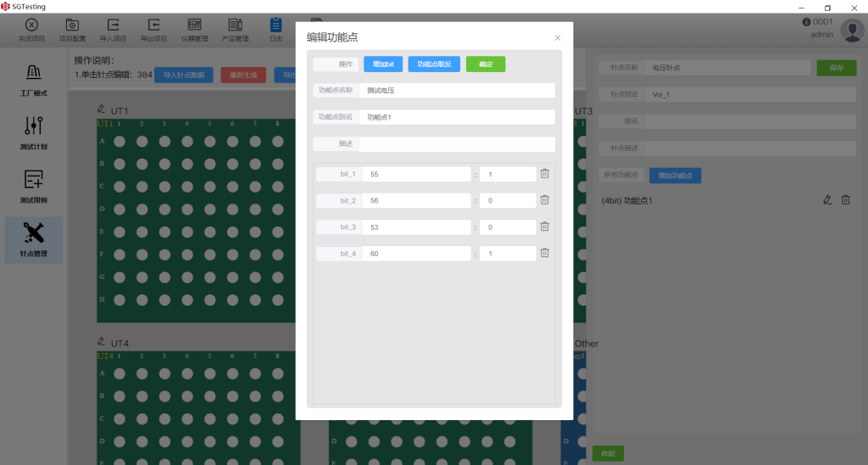Image resolution: width=868 pixels, height=465 pixels.
Task: Remove bit_4 using its trash icon
Action: click(545, 253)
